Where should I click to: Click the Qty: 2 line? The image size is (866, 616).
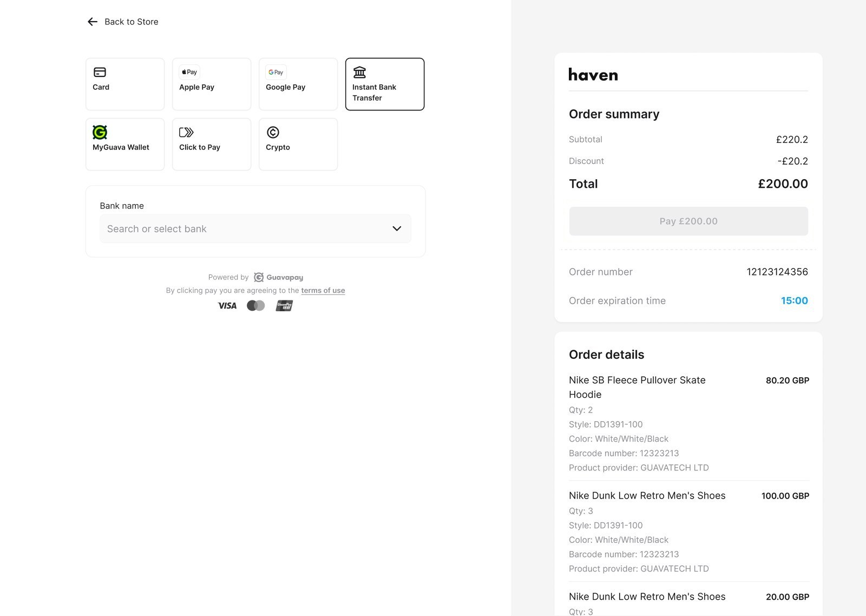point(581,410)
